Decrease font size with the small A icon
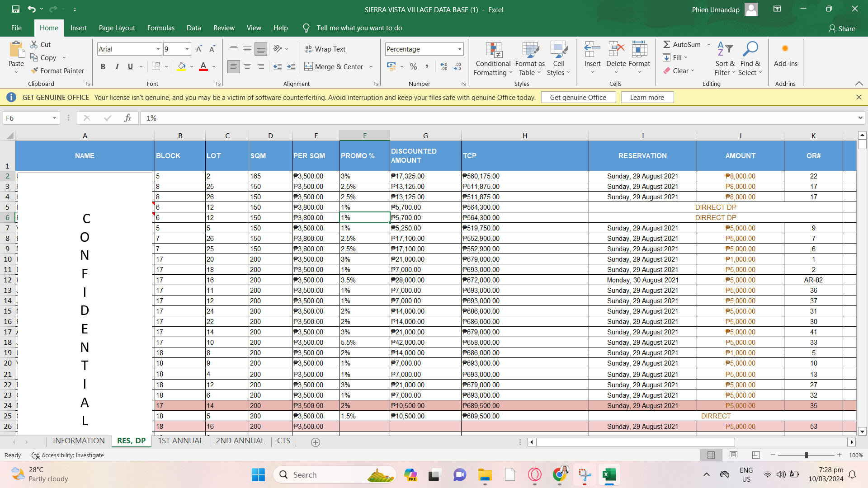868x488 pixels. [x=212, y=49]
